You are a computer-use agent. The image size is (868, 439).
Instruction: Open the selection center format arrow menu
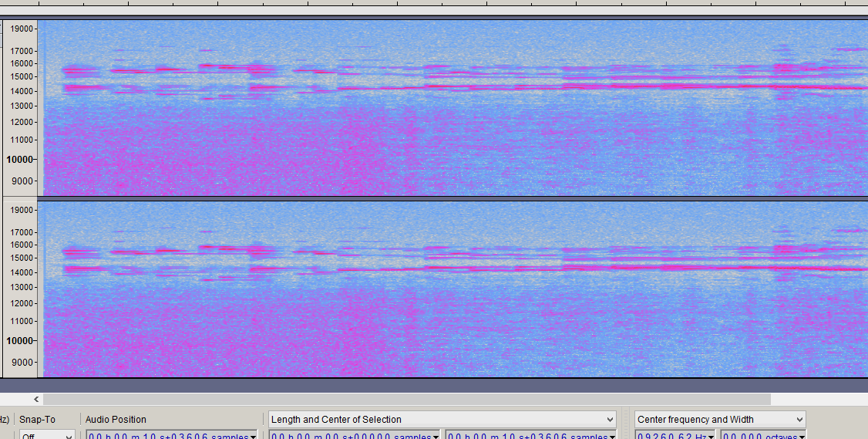pyautogui.click(x=613, y=437)
